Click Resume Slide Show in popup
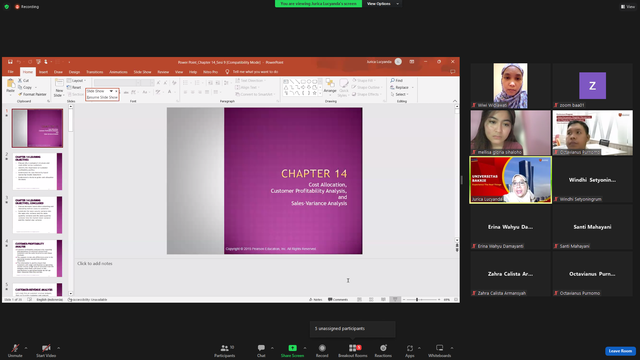Screen dimensions: 640x360 point(102,97)
